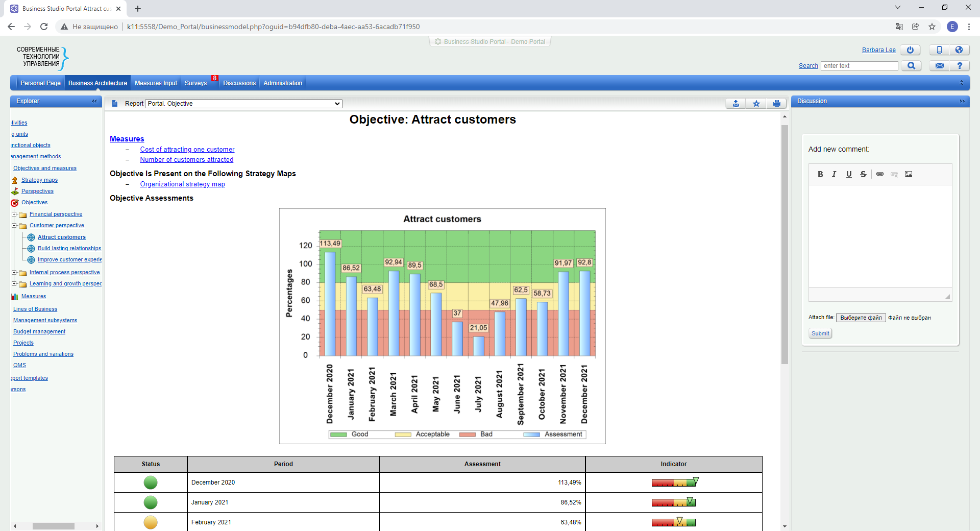Collapse the Explorer panel
The height and width of the screenshot is (531, 980).
point(94,101)
